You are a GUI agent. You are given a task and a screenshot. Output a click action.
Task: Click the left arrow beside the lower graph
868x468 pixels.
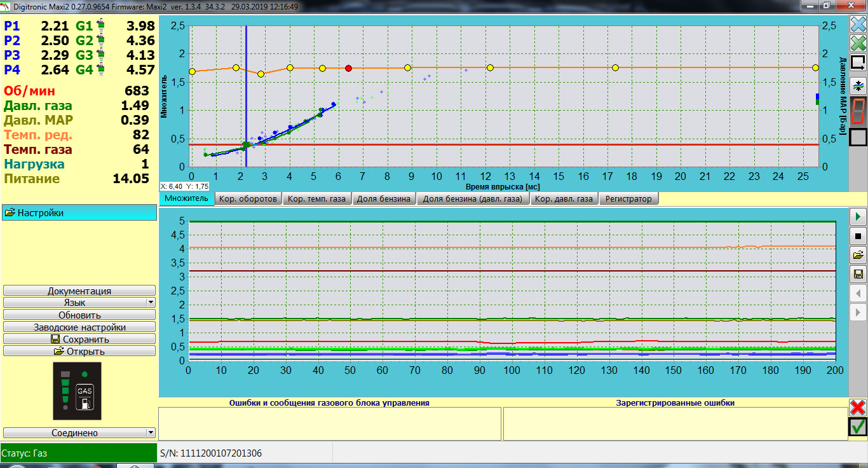click(x=858, y=293)
